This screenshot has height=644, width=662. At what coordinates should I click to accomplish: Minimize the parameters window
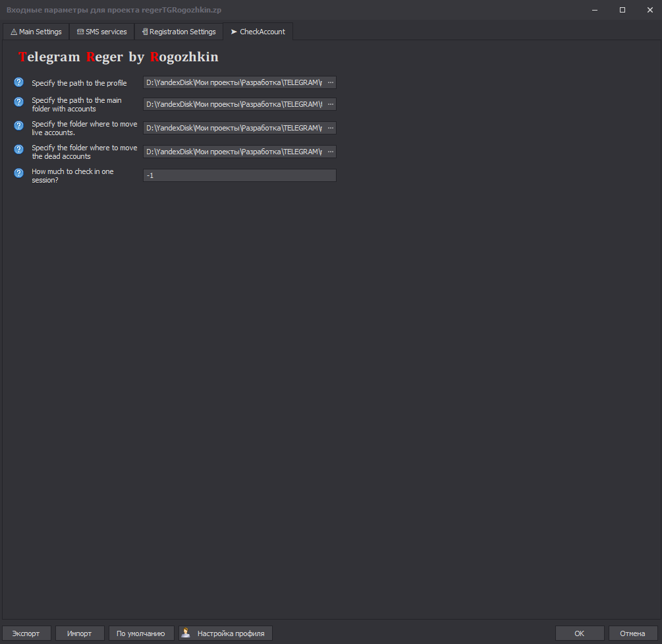tap(595, 10)
